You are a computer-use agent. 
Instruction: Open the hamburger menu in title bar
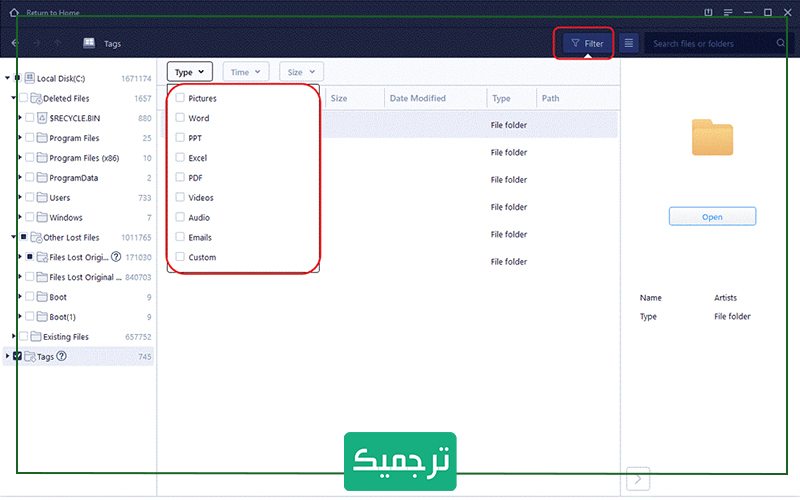tap(728, 12)
